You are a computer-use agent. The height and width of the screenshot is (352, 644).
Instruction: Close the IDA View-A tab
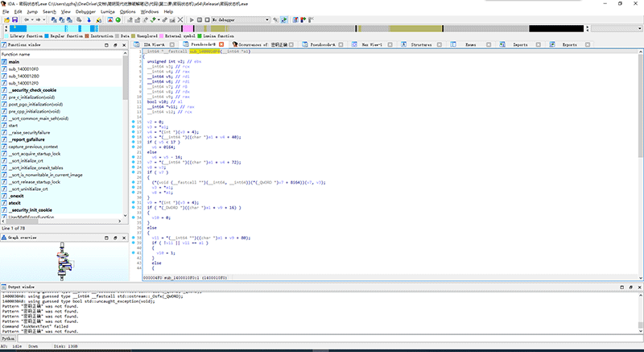pyautogui.click(x=171, y=45)
